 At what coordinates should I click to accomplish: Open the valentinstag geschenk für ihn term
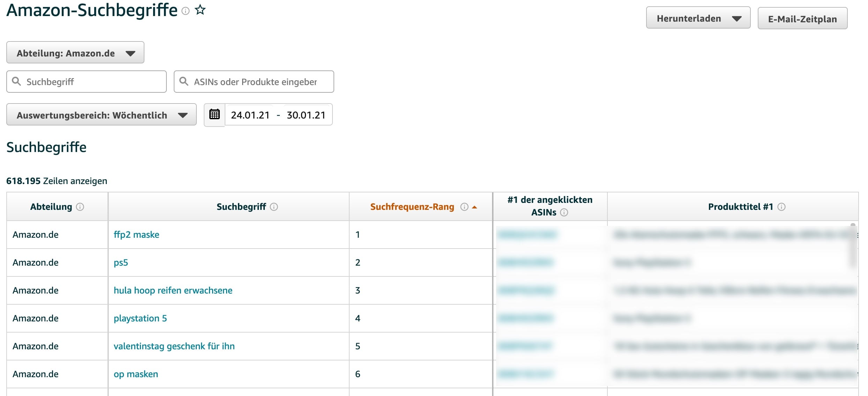pos(174,346)
